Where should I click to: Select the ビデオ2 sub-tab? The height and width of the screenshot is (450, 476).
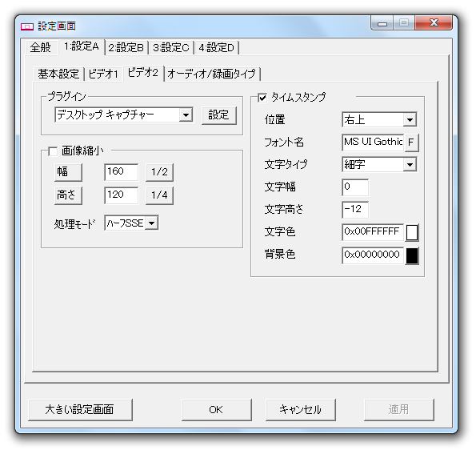coord(143,73)
